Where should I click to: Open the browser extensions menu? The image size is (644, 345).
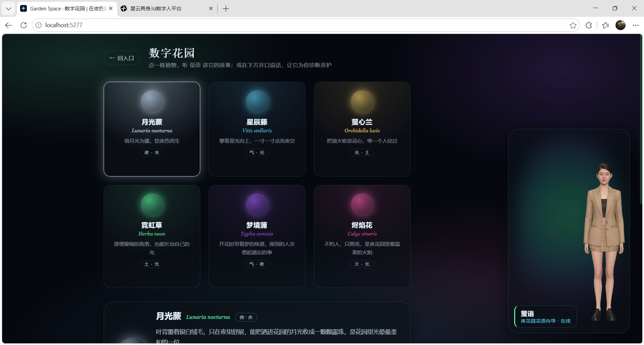tap(589, 25)
